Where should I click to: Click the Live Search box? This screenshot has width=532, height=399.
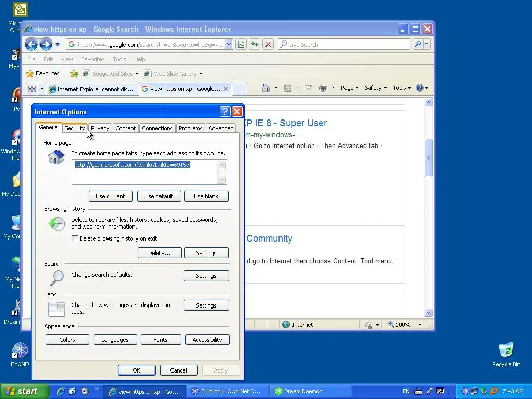pyautogui.click(x=344, y=45)
